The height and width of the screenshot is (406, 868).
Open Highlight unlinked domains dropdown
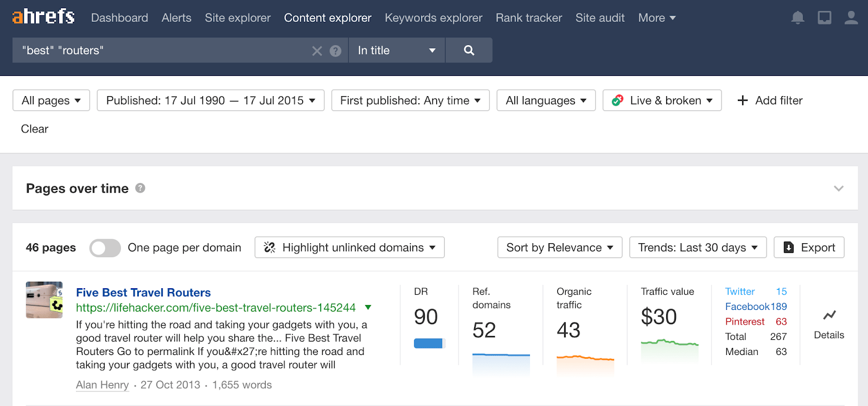tap(349, 248)
